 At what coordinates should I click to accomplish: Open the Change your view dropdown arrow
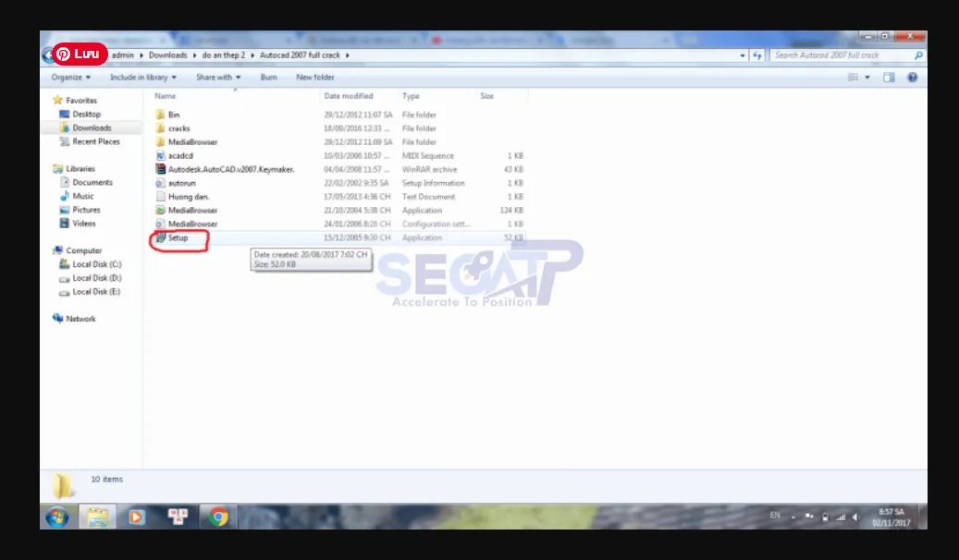point(869,77)
